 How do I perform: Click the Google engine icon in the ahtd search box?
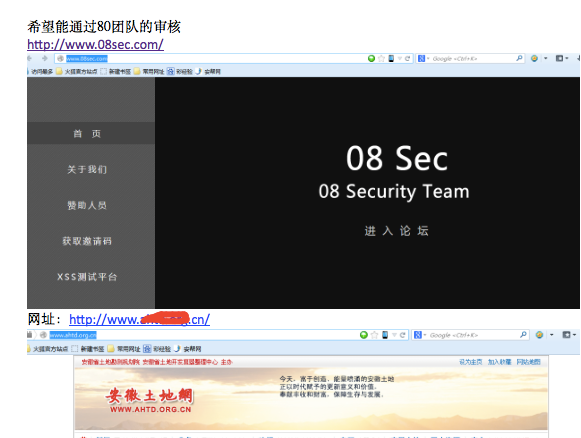pyautogui.click(x=418, y=335)
